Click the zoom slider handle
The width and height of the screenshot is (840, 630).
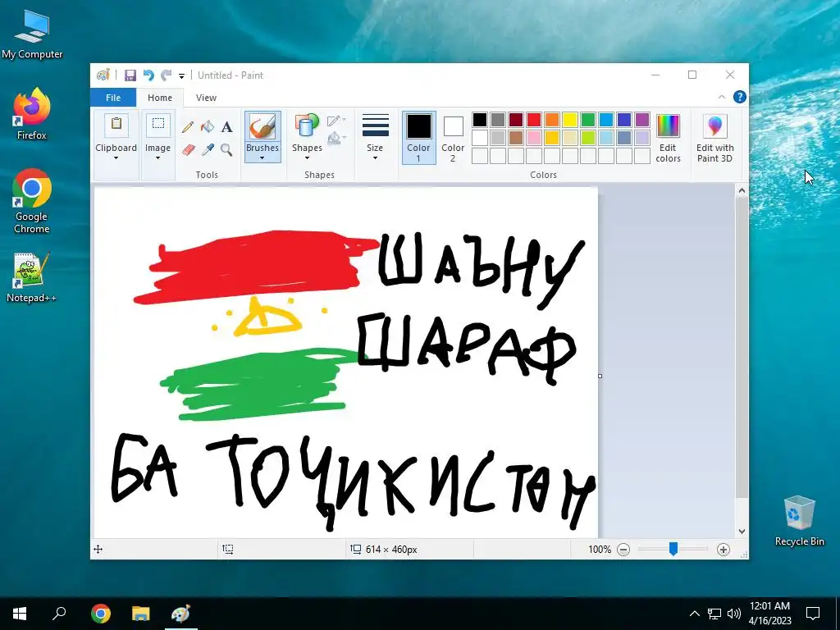click(x=673, y=549)
